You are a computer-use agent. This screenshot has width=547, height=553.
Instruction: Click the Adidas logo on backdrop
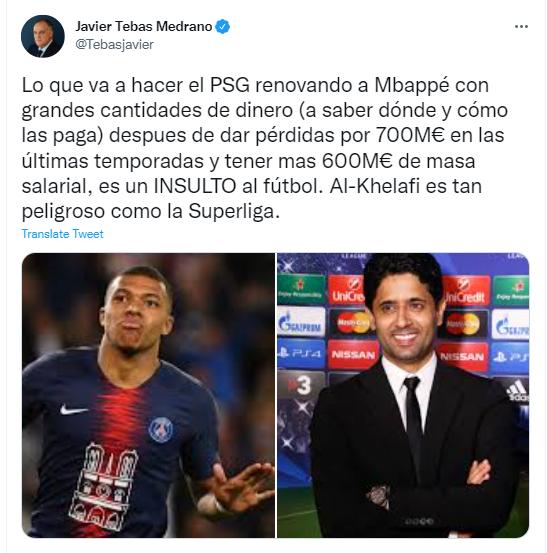pyautogui.click(x=517, y=391)
